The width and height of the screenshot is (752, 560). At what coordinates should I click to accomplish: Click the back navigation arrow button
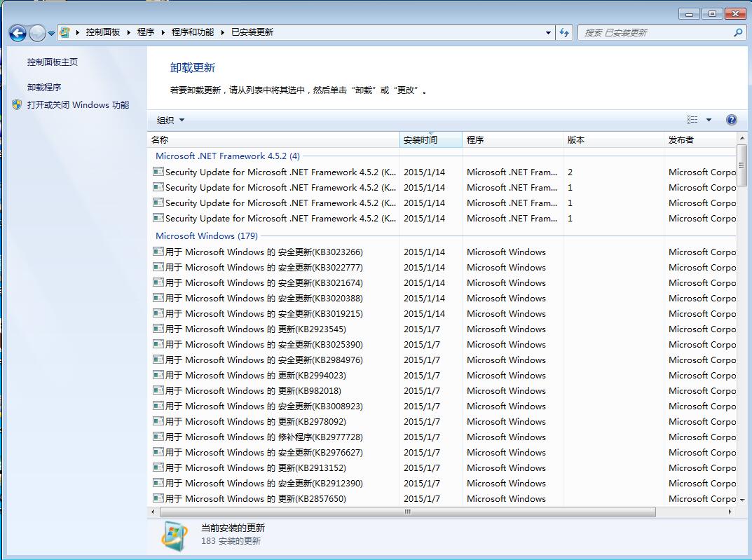(x=18, y=32)
